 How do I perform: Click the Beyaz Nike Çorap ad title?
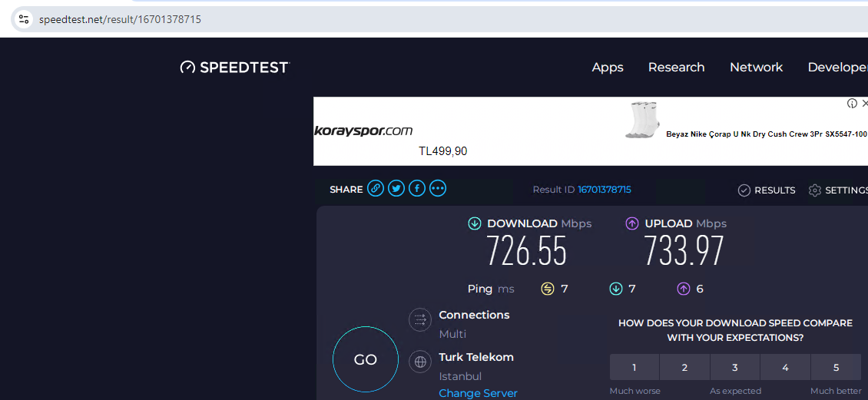766,134
